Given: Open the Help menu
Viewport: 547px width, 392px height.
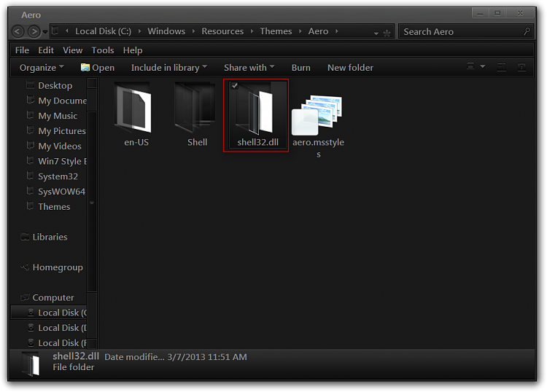Looking at the screenshot, I should (133, 50).
